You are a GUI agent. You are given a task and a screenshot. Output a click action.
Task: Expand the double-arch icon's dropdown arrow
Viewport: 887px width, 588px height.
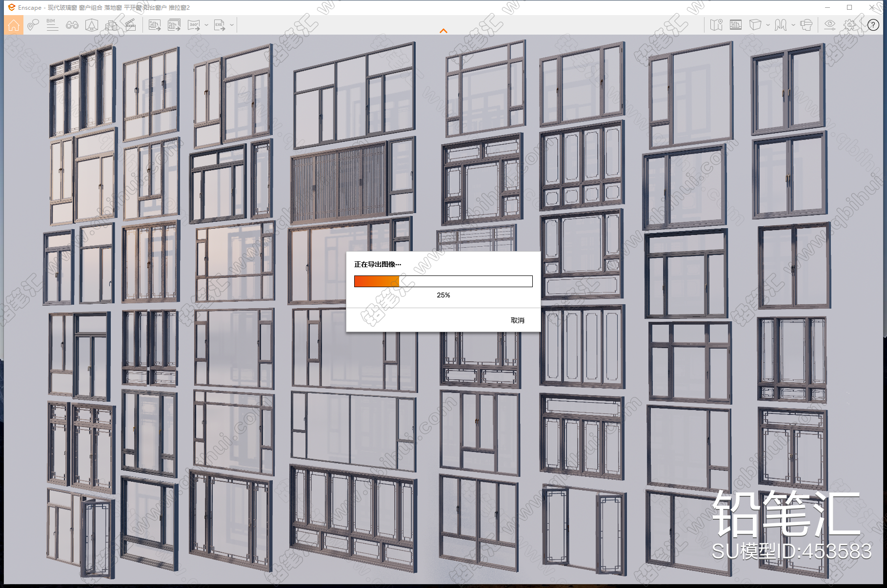point(793,25)
